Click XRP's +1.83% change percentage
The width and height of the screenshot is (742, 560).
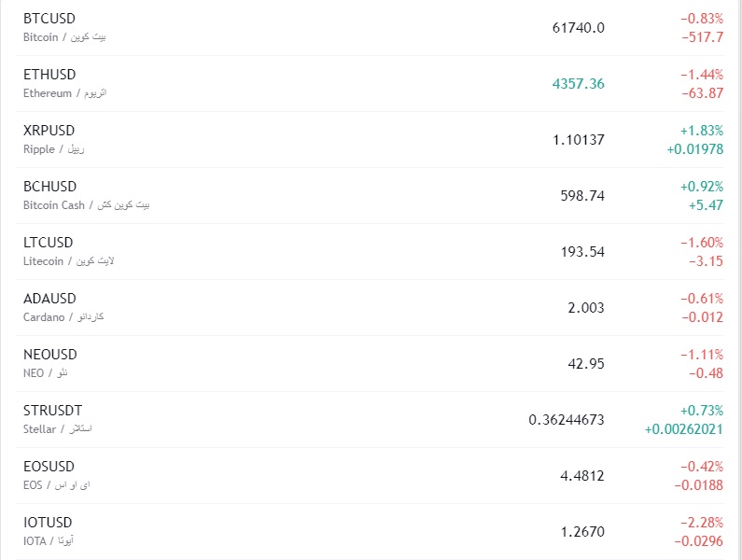(x=701, y=131)
